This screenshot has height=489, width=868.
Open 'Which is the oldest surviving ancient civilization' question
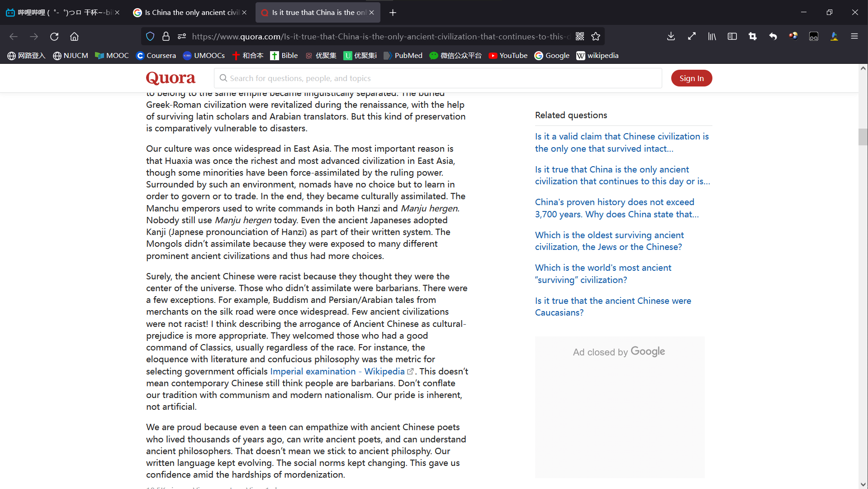(x=609, y=241)
